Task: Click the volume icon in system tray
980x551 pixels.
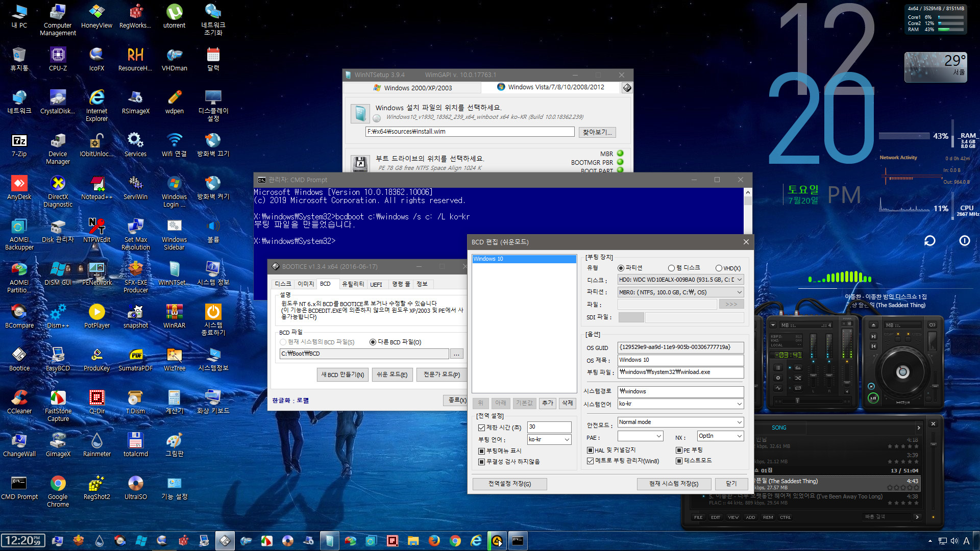Action: pos(954,541)
